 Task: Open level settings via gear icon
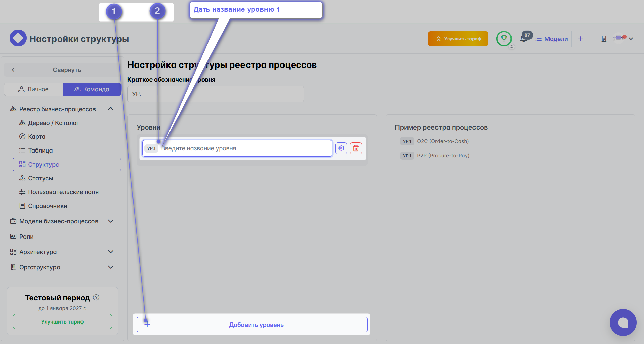pyautogui.click(x=341, y=148)
